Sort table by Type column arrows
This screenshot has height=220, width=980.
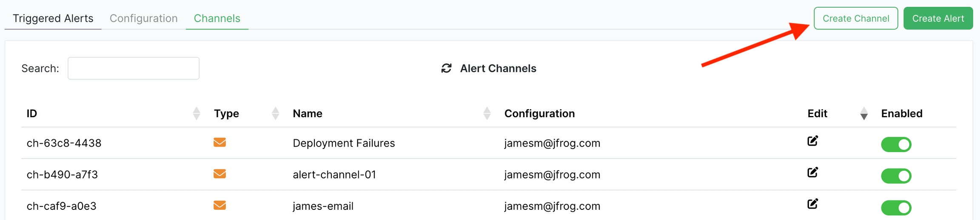275,113
